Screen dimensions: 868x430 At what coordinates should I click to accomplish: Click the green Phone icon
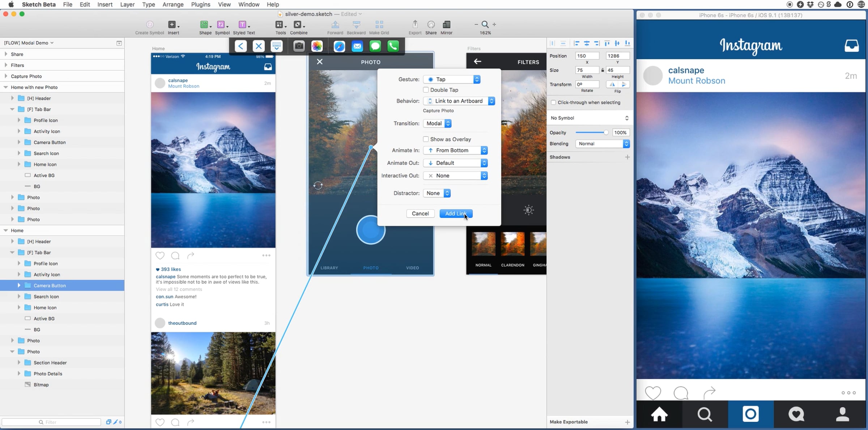393,46
